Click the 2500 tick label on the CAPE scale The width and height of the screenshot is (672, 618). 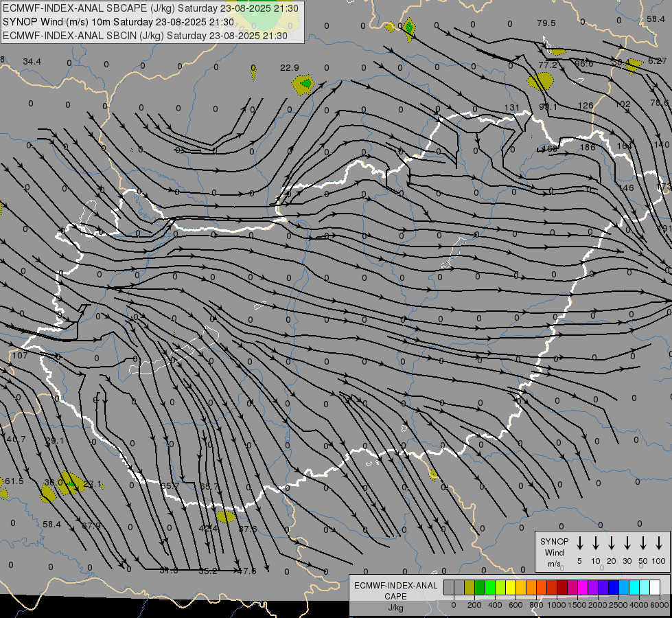[x=618, y=605]
